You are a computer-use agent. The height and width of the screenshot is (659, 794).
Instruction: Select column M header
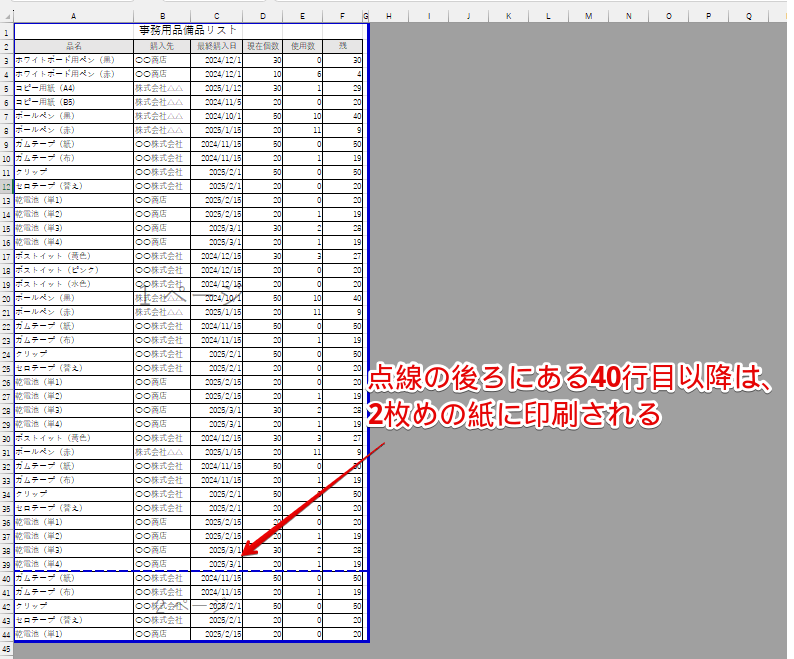click(588, 16)
